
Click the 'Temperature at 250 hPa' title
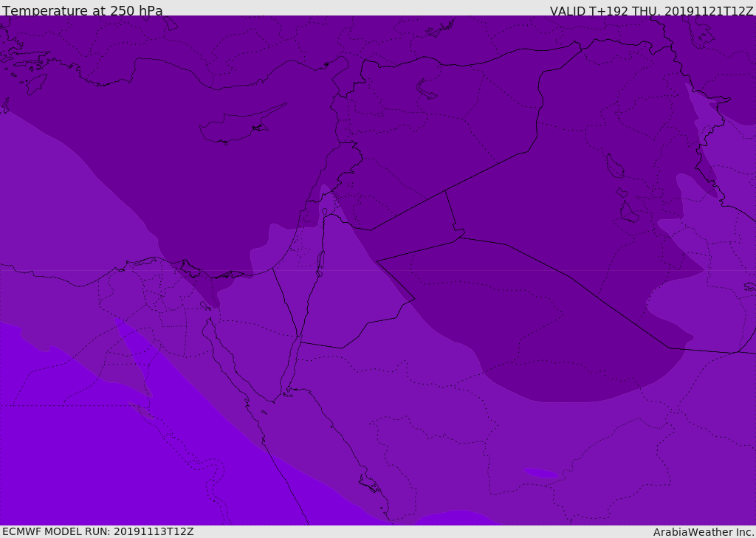coord(83,10)
